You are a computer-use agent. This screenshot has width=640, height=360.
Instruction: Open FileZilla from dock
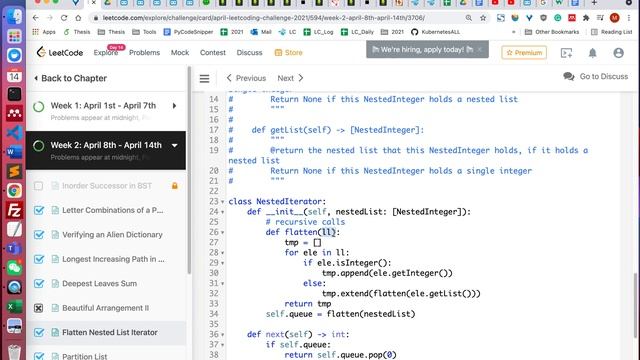(x=14, y=210)
